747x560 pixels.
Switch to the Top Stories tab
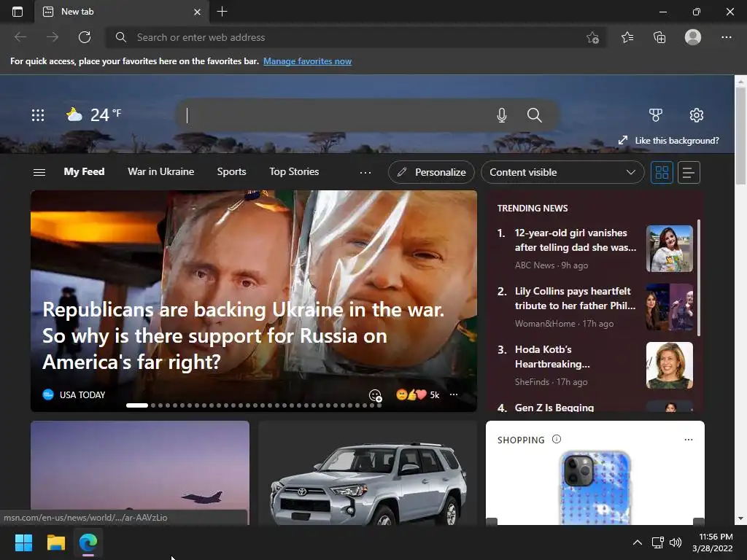[294, 172]
